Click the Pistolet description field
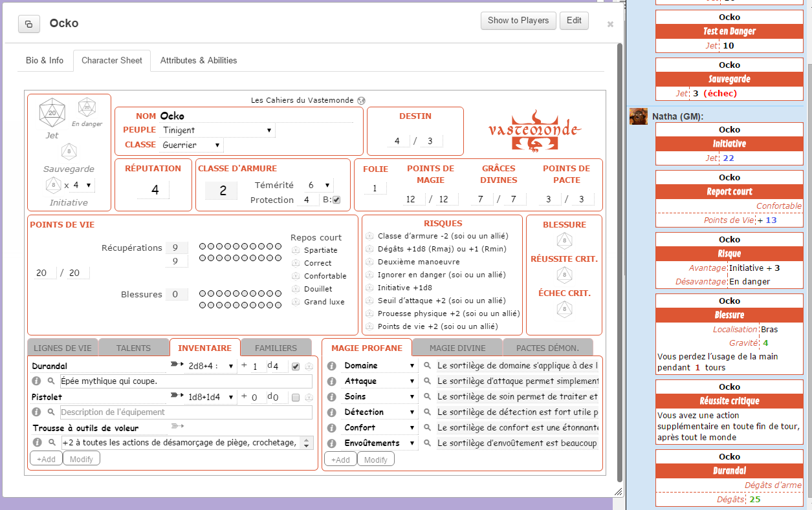Screen dimensions: 812x510 pos(186,412)
